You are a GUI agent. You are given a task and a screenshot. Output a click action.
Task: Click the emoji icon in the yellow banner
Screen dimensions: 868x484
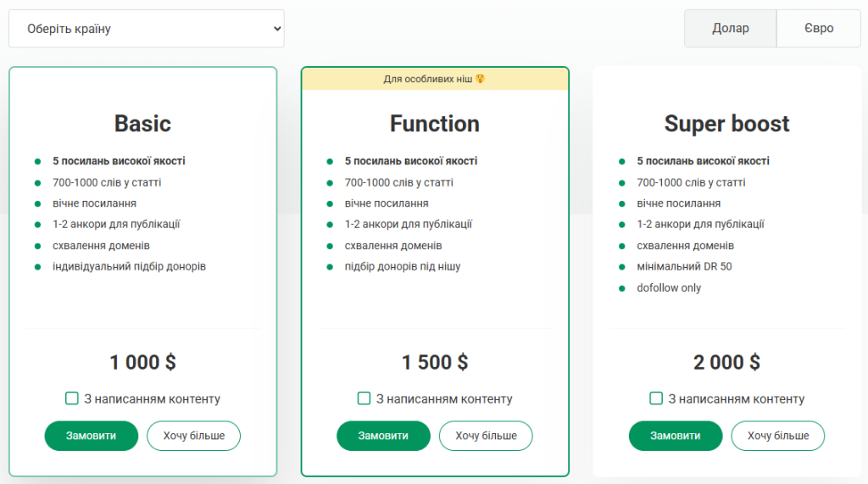tap(480, 80)
